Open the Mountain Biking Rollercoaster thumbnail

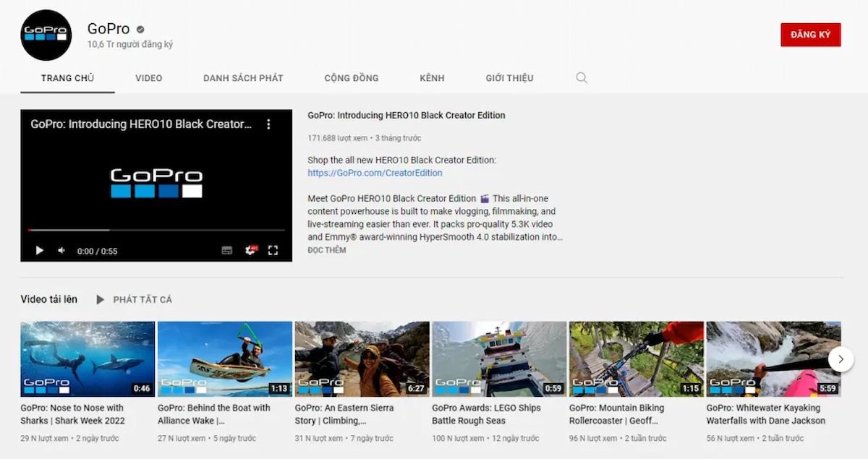pyautogui.click(x=637, y=359)
